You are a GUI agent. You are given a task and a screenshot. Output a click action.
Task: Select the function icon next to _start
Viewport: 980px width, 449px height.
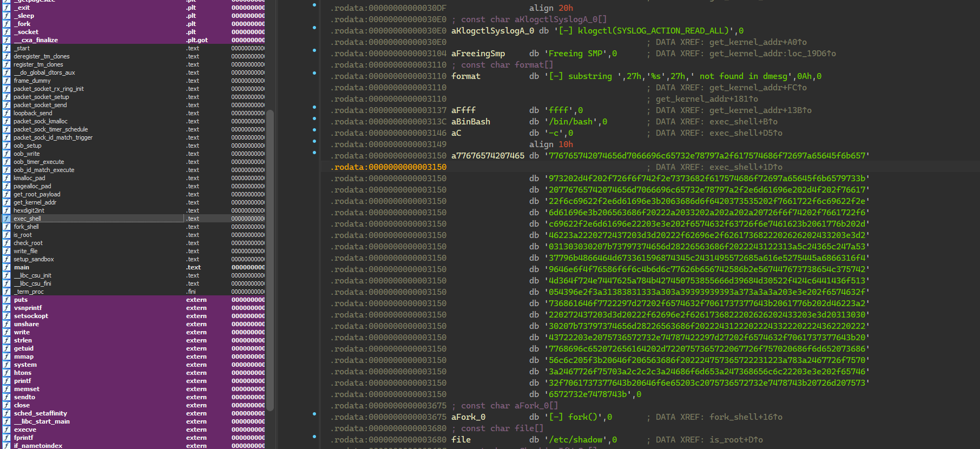[6, 48]
